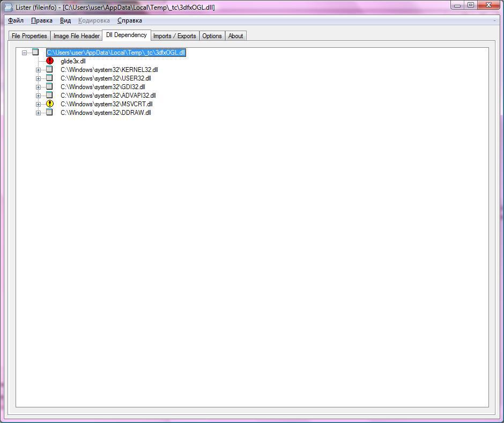
Task: Click the module icon next to ADVAPI32.dll
Action: click(49, 95)
